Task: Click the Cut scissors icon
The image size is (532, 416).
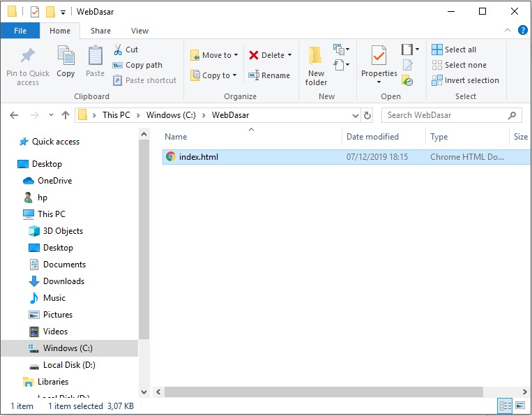Action: pyautogui.click(x=119, y=50)
